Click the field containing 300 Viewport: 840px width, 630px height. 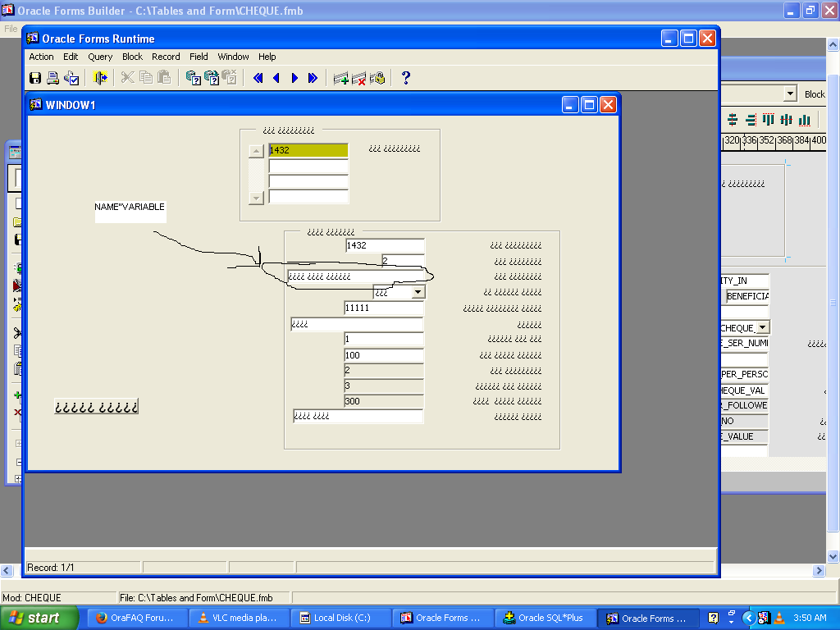coord(384,401)
